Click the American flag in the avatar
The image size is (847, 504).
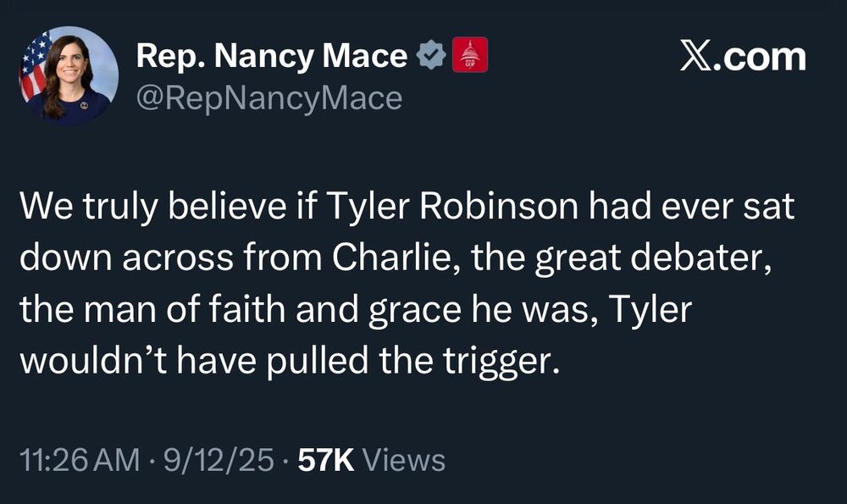tap(34, 66)
